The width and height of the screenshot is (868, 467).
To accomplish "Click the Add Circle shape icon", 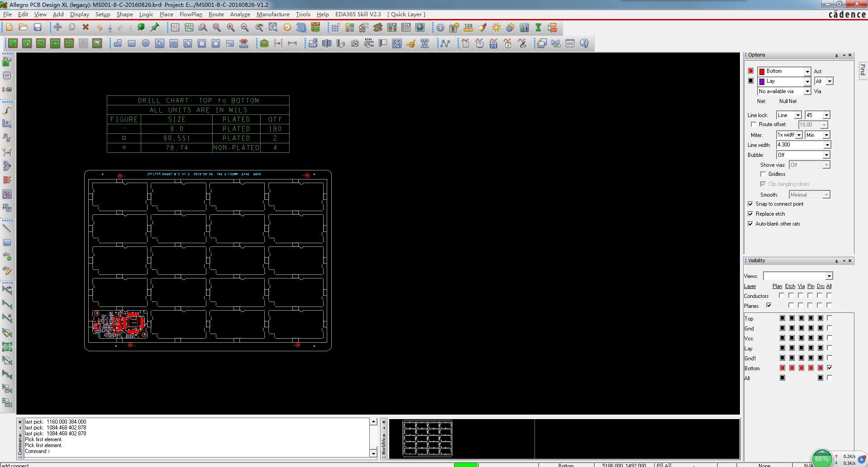I will point(146,43).
